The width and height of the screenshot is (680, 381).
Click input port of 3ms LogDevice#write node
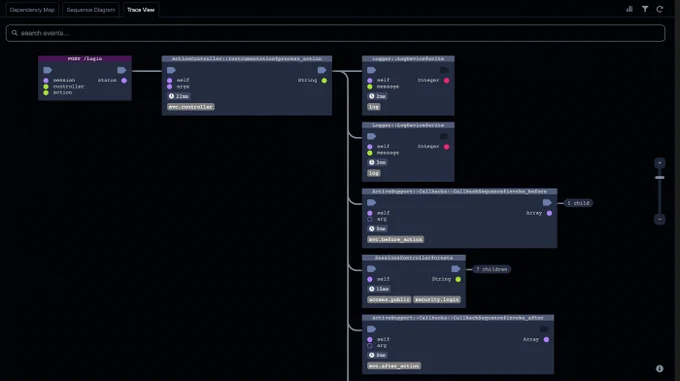coord(372,137)
